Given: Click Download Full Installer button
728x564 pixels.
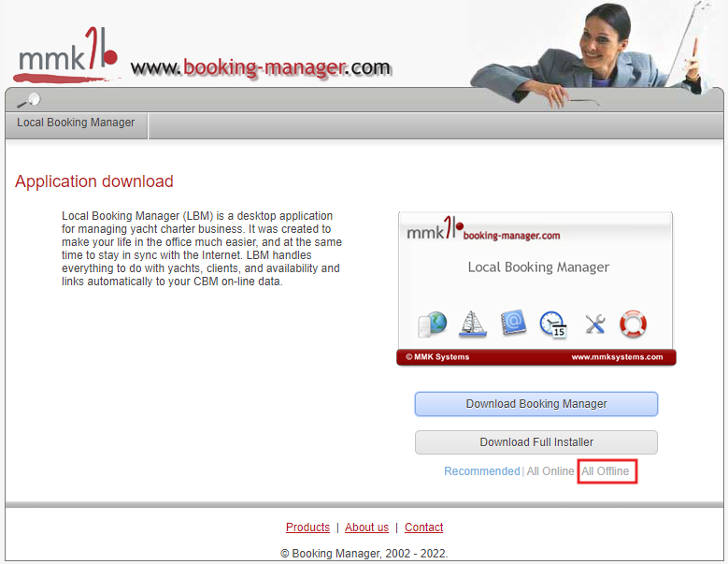Looking at the screenshot, I should tap(536, 442).
